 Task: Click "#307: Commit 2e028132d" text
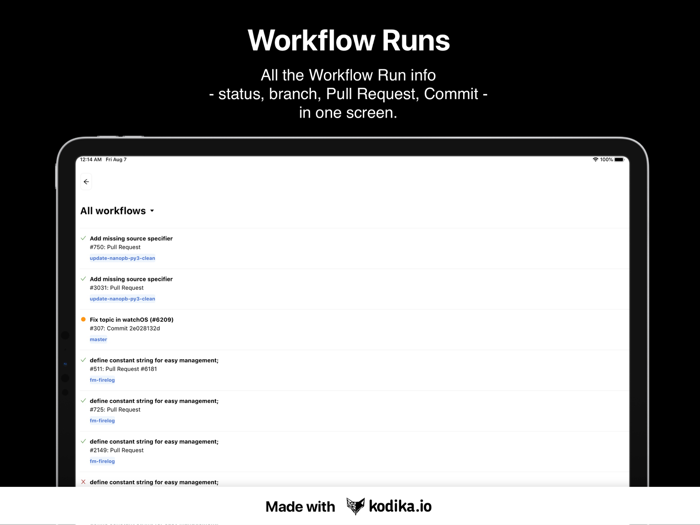125,329
